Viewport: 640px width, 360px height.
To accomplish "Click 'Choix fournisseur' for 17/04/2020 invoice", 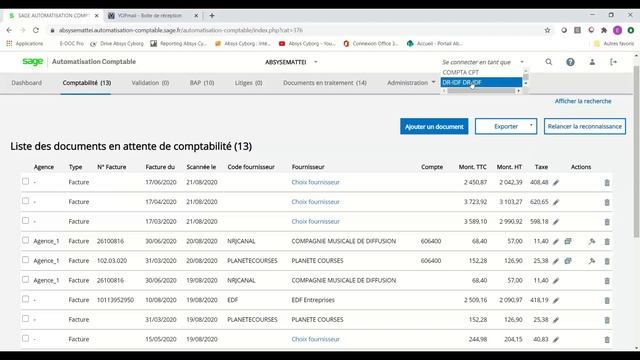I will click(316, 202).
